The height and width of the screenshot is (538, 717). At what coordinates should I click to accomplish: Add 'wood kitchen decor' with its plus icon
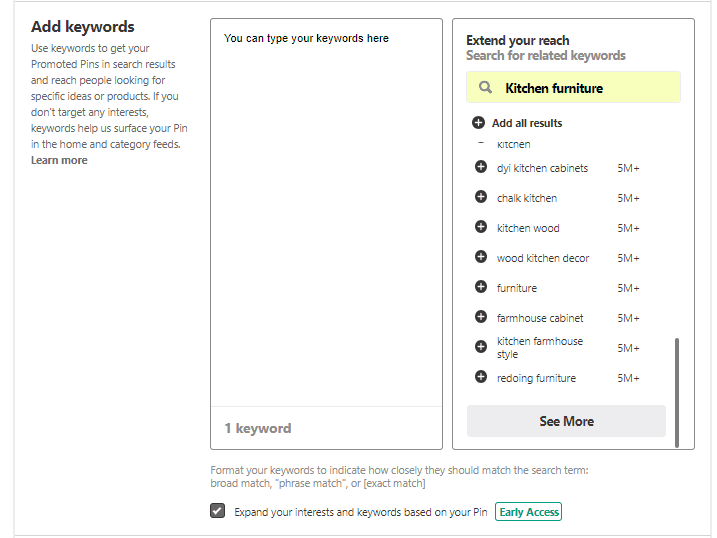(x=481, y=257)
